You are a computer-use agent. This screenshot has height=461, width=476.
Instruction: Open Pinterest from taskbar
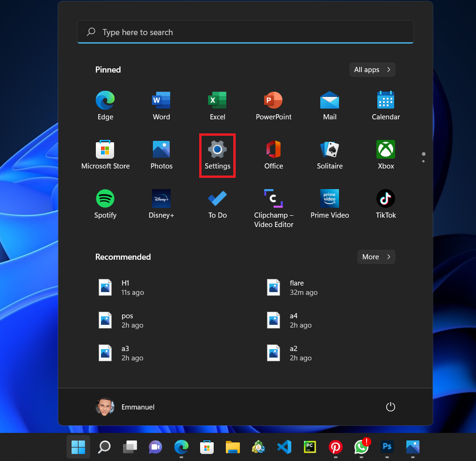click(x=336, y=447)
